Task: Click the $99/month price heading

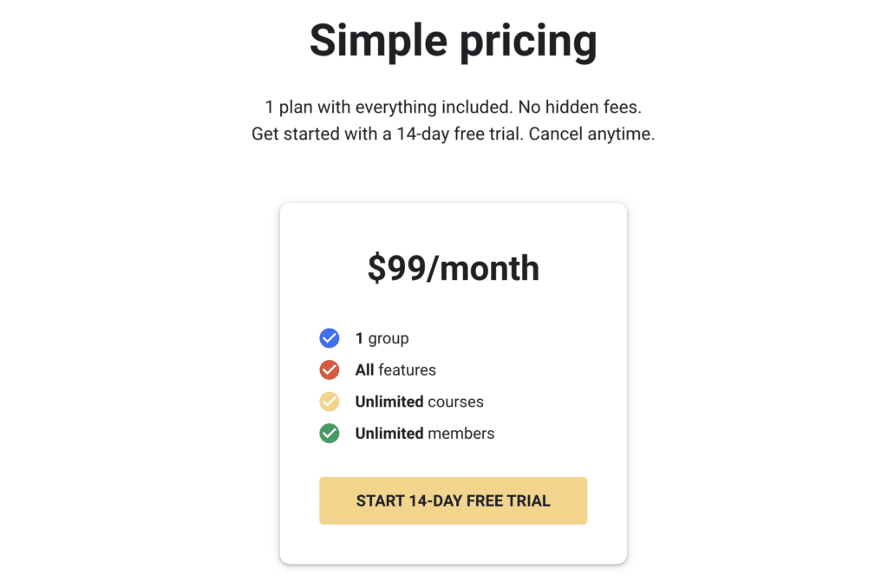Action: point(453,268)
